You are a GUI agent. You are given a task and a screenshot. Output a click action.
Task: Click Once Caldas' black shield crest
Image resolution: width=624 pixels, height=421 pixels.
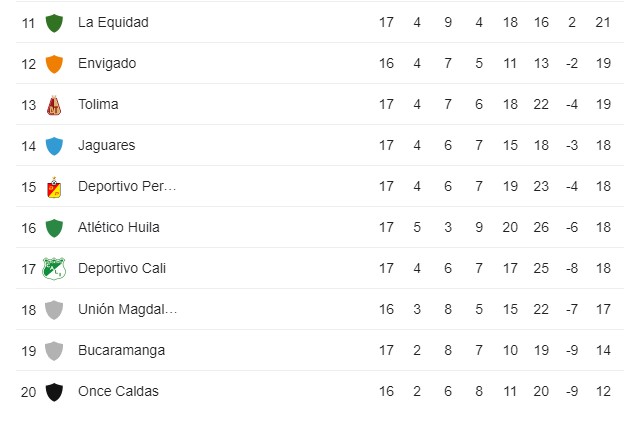(54, 392)
